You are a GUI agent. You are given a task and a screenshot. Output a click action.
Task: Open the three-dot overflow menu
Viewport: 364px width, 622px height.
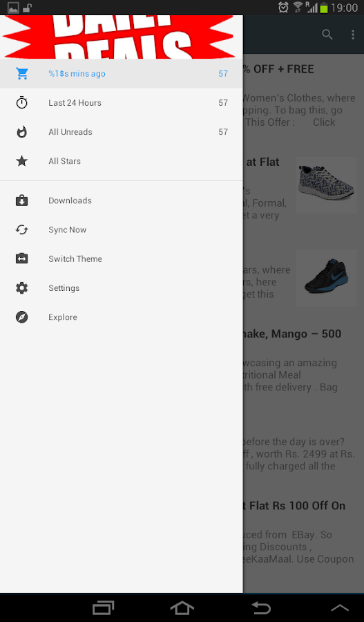352,35
